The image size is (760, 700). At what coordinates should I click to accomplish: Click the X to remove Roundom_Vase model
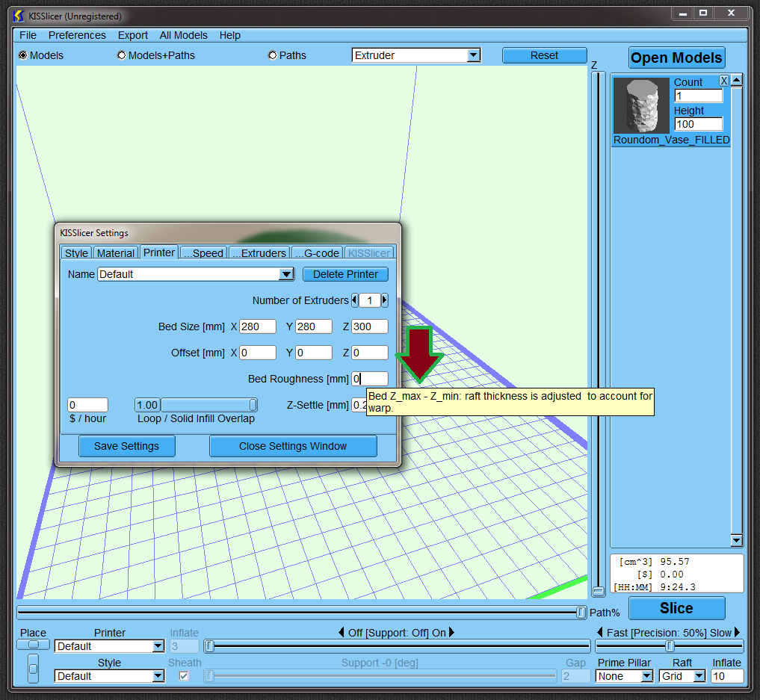(723, 81)
